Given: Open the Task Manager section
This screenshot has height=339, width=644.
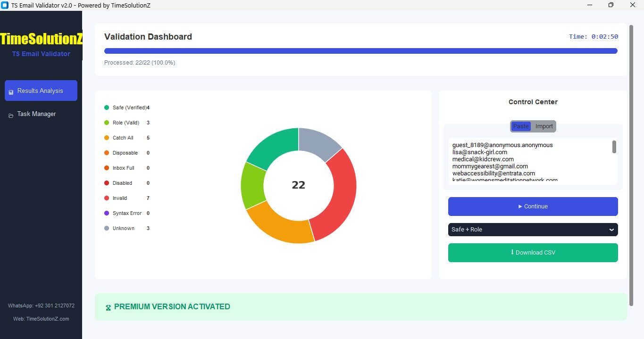Looking at the screenshot, I should point(37,114).
